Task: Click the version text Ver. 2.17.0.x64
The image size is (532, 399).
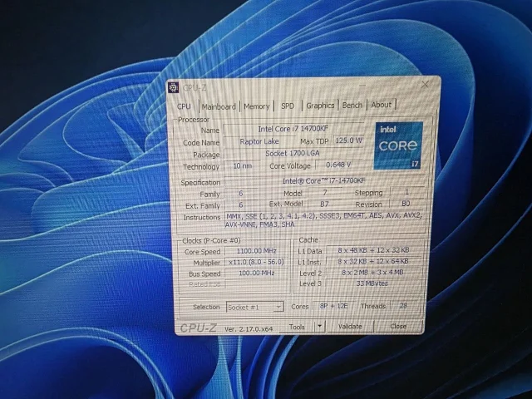Action: (x=249, y=329)
